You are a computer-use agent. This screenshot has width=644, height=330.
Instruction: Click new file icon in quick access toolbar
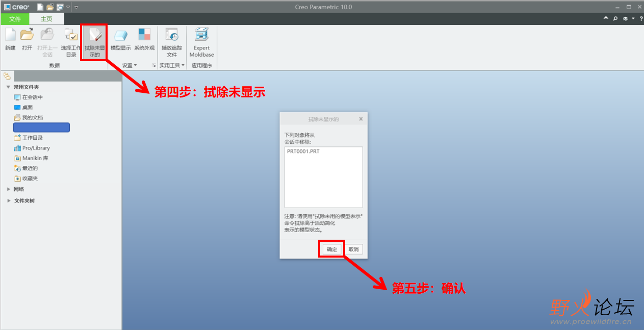tap(40, 7)
